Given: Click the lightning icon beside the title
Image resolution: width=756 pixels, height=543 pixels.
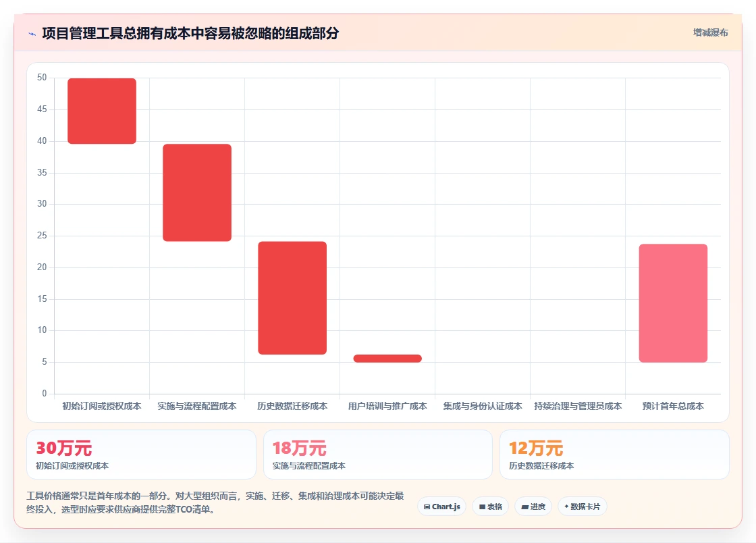Looking at the screenshot, I should point(32,34).
